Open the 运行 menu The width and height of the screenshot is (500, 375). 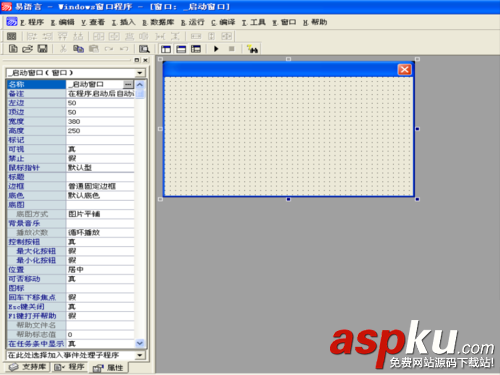192,22
